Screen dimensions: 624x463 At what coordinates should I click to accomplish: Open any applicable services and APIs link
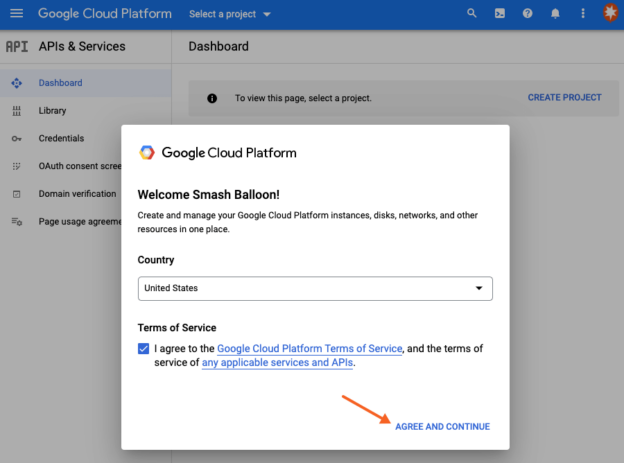(x=277, y=363)
